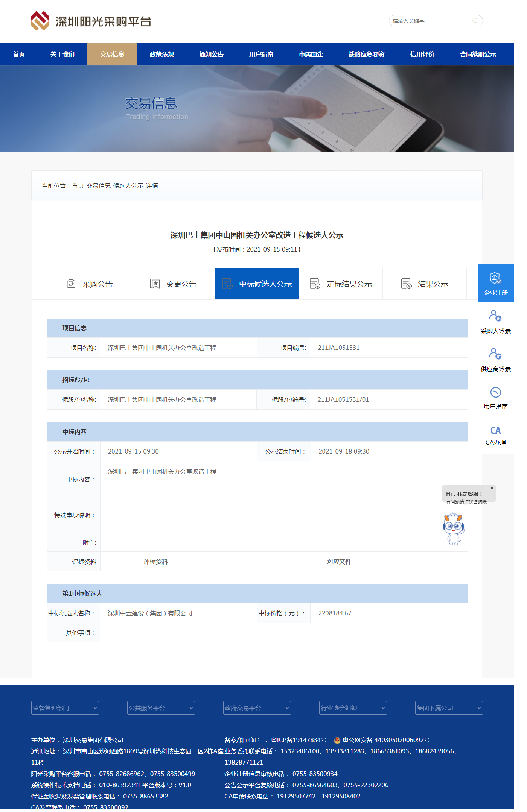The image size is (527, 812).
Task: Switch to the 采购公告 tab
Action: (89, 284)
